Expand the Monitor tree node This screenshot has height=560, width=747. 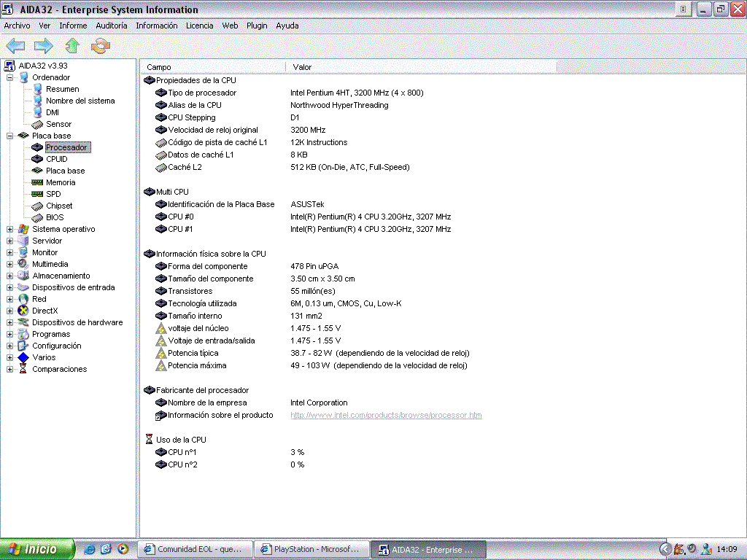[9, 252]
